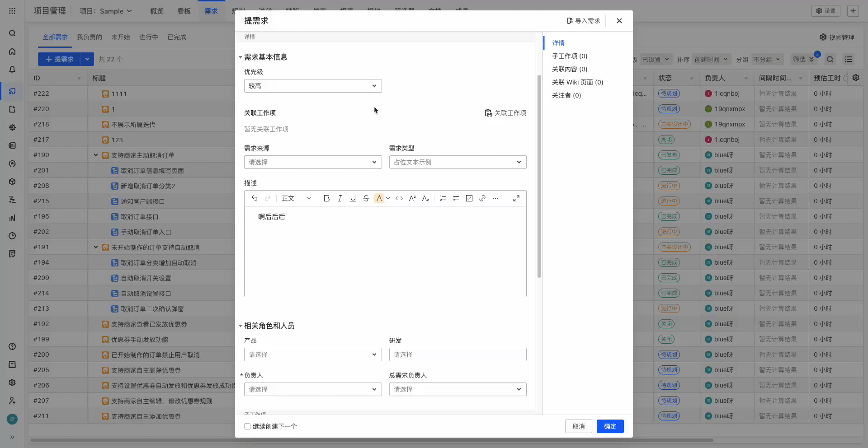Open 需求来源 dropdown
Image resolution: width=868 pixels, height=448 pixels.
313,162
